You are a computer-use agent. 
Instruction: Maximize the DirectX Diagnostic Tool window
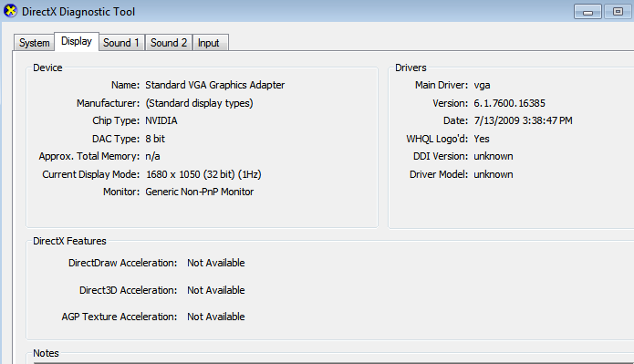click(x=618, y=12)
